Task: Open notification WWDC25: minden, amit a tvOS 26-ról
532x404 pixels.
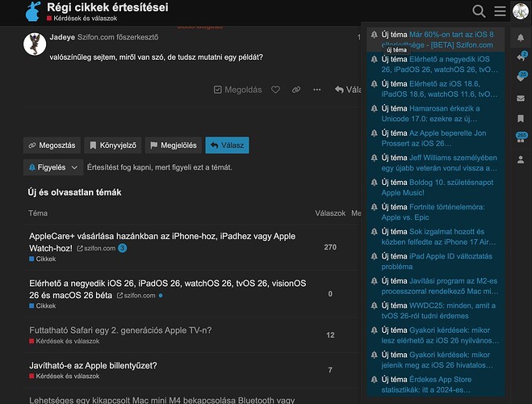Action: click(436, 310)
